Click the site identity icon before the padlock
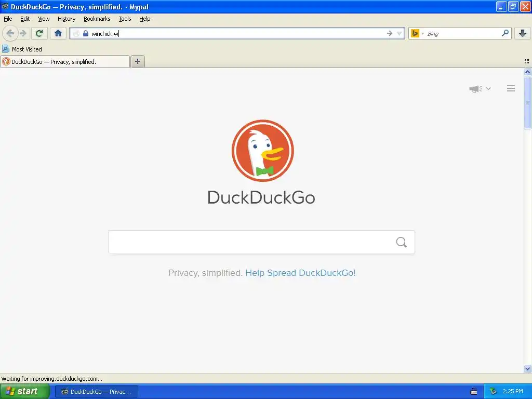 coord(76,33)
